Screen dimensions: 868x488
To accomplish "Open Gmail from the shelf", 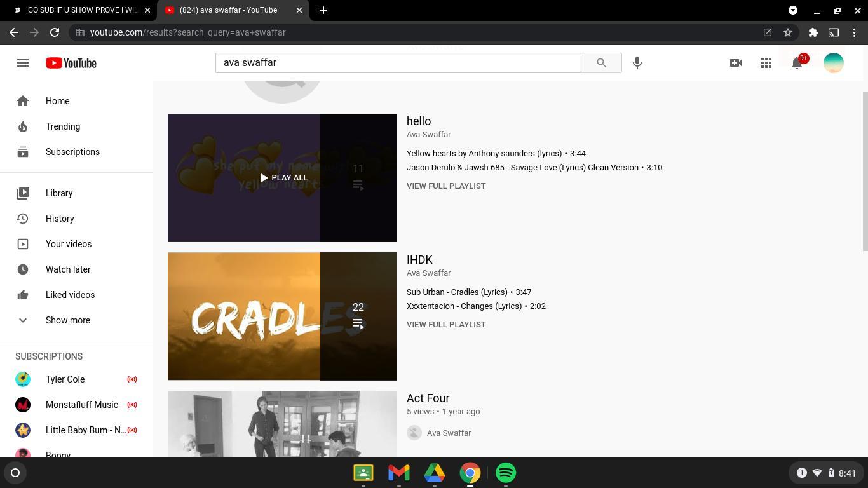I will click(399, 473).
